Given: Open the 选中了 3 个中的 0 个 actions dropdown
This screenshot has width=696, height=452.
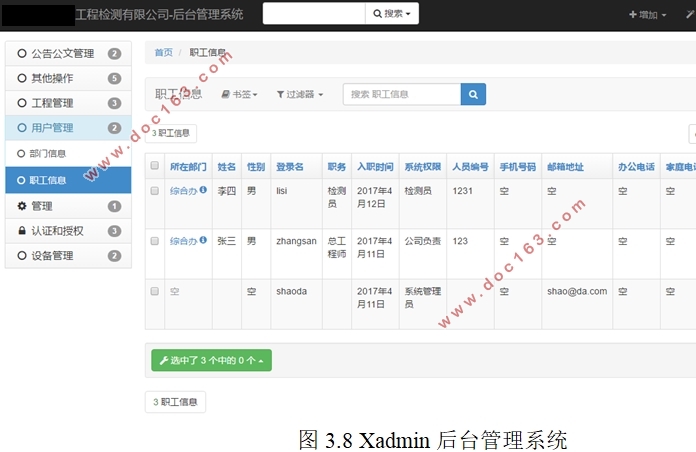Looking at the screenshot, I should (x=211, y=360).
